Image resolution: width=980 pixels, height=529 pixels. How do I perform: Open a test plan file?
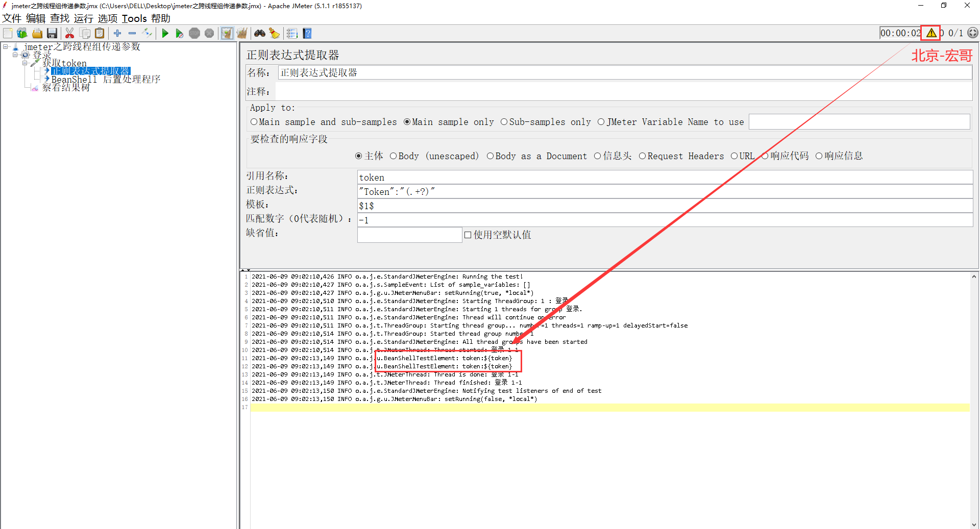pyautogui.click(x=37, y=34)
